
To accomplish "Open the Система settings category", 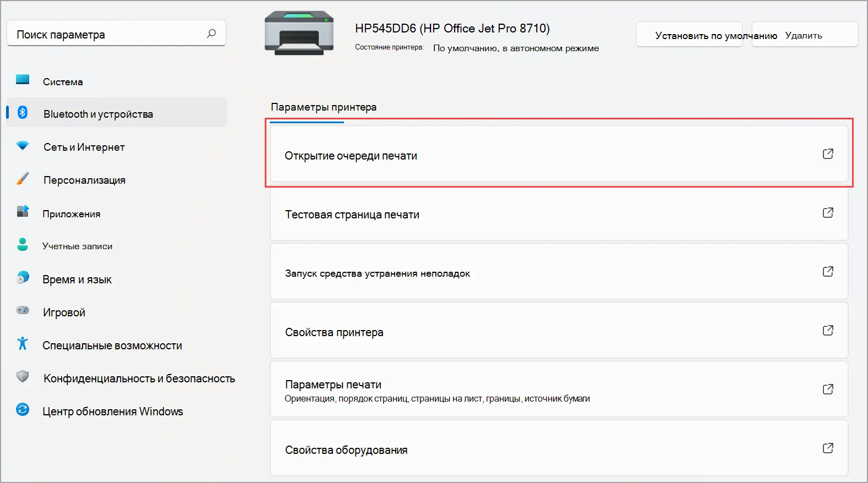I will pyautogui.click(x=116, y=81).
